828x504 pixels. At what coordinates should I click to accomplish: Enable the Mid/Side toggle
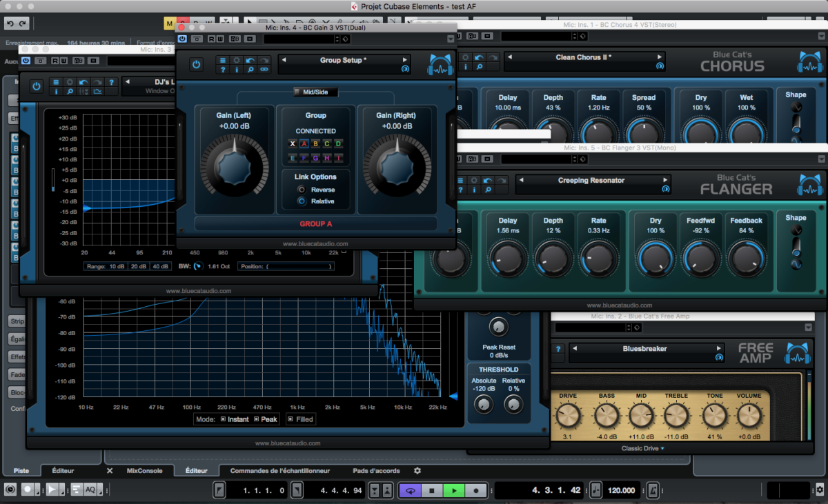point(297,92)
